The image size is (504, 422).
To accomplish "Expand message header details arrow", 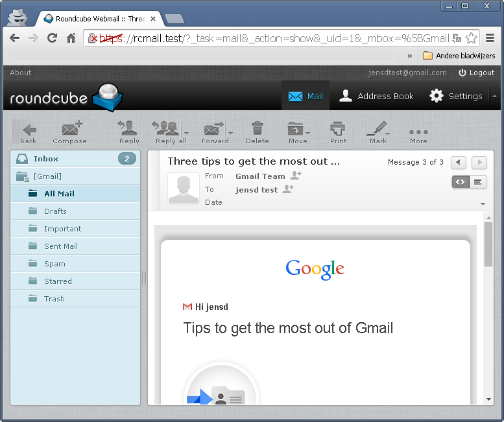I will [483, 204].
